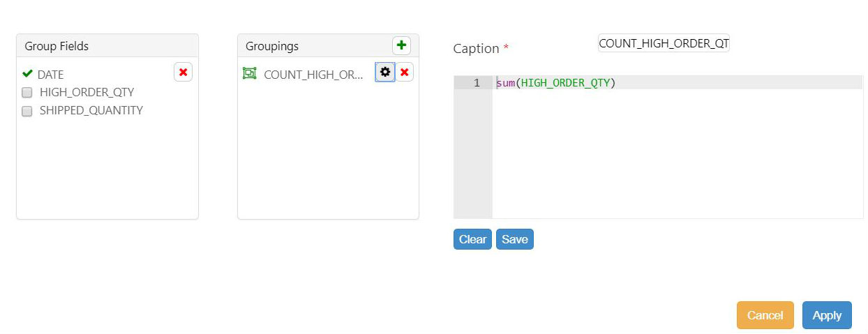Delete the COUNT_HIGH_OR grouping with red X
868x334 pixels.
[x=405, y=72]
